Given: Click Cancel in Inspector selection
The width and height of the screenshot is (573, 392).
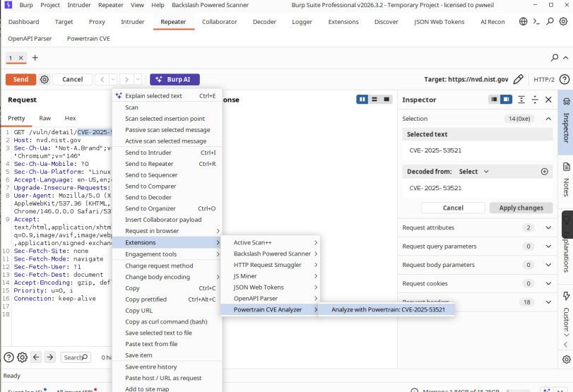Looking at the screenshot, I should (453, 208).
